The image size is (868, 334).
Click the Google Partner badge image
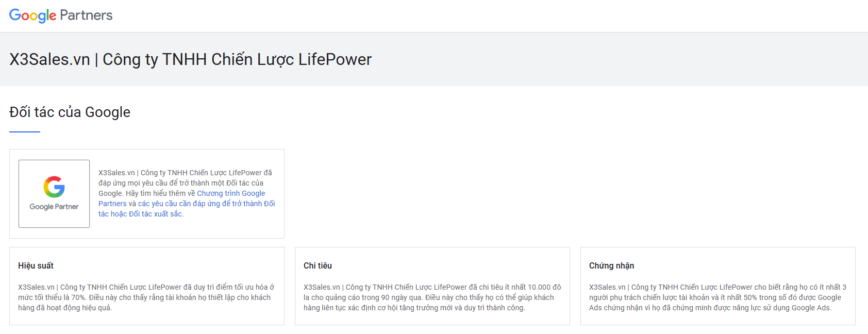pos(54,194)
